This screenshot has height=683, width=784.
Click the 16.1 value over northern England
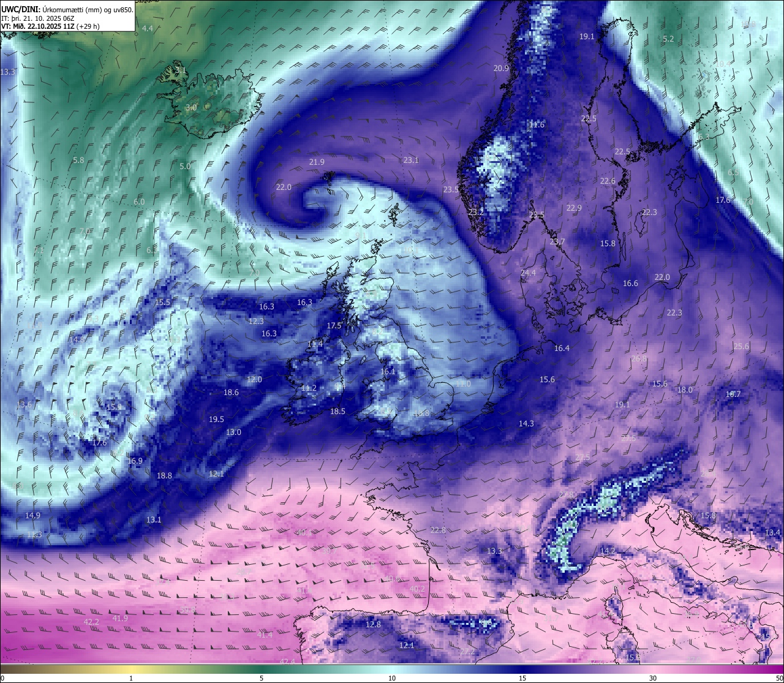pos(388,372)
